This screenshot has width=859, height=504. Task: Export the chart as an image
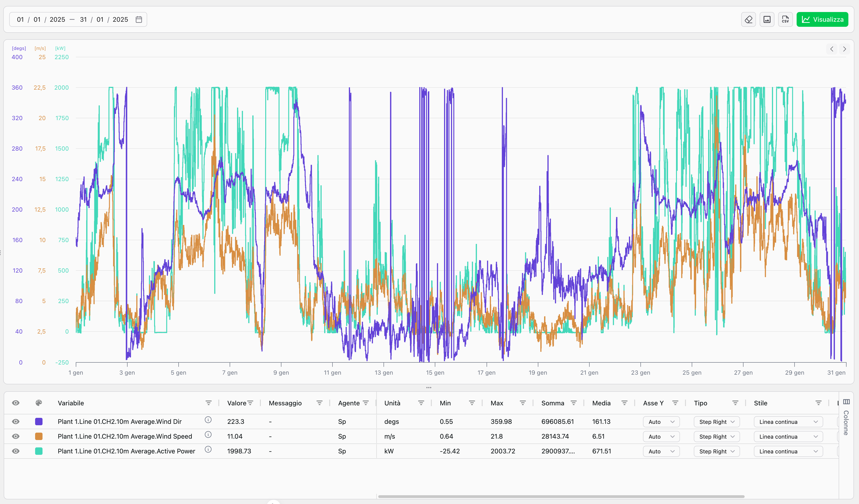[767, 19]
